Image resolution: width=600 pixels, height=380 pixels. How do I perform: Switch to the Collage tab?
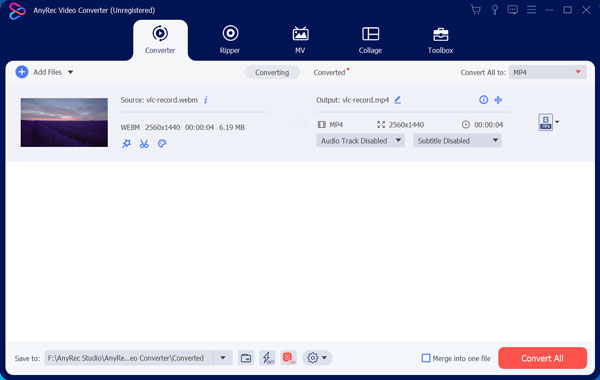[x=370, y=40]
